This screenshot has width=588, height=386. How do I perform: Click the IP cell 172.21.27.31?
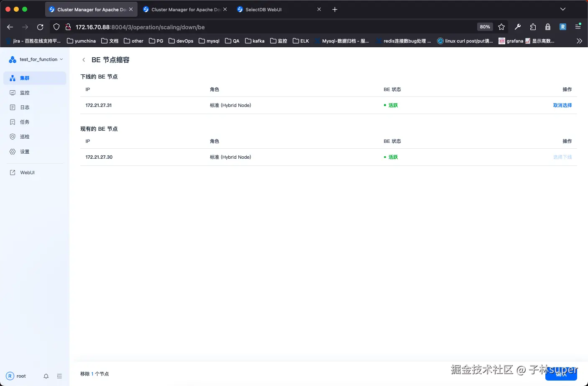99,105
